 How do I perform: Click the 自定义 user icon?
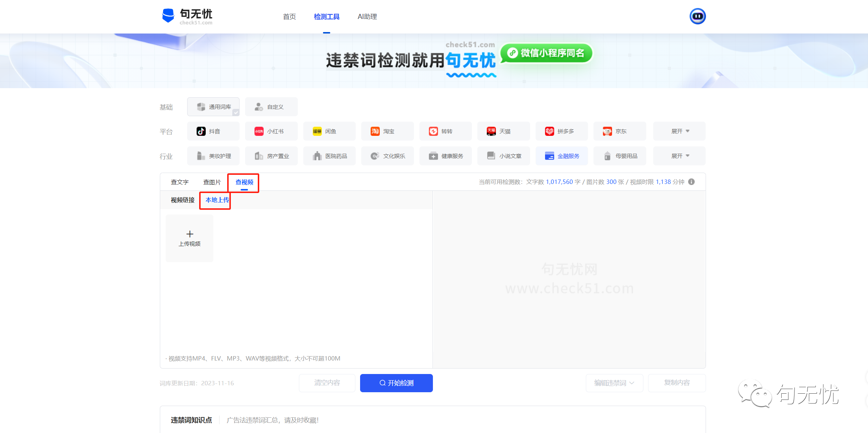pyautogui.click(x=259, y=107)
